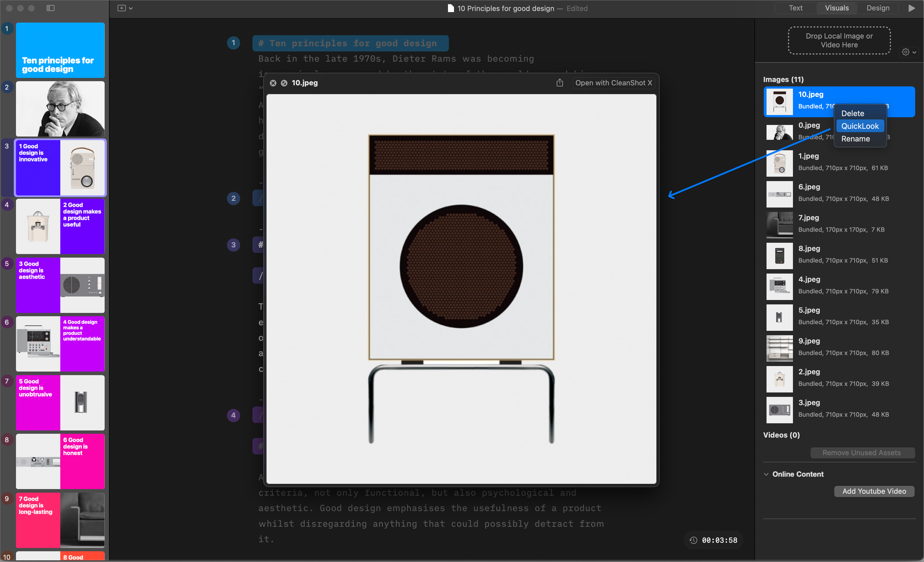924x562 pixels.
Task: Switch to the Design tab
Action: point(878,8)
